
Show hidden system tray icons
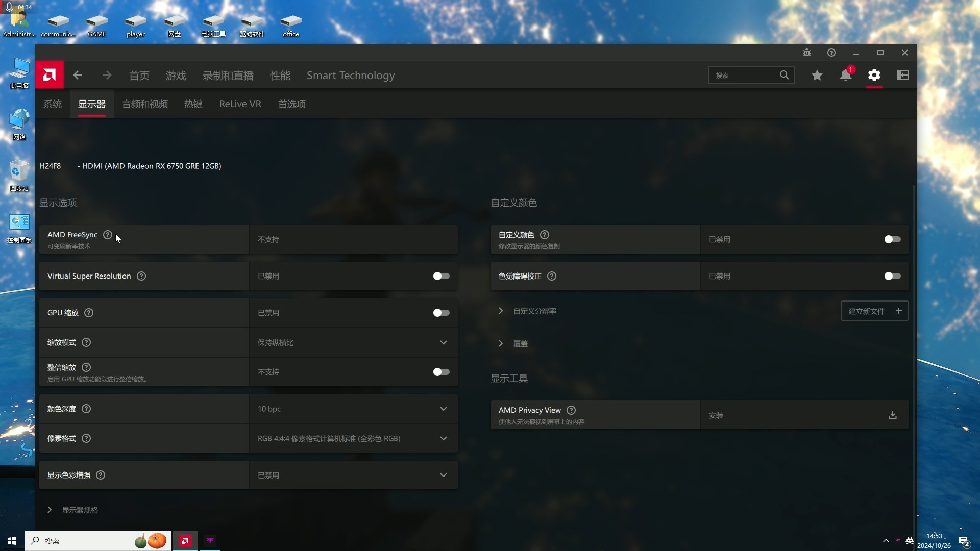click(x=886, y=541)
